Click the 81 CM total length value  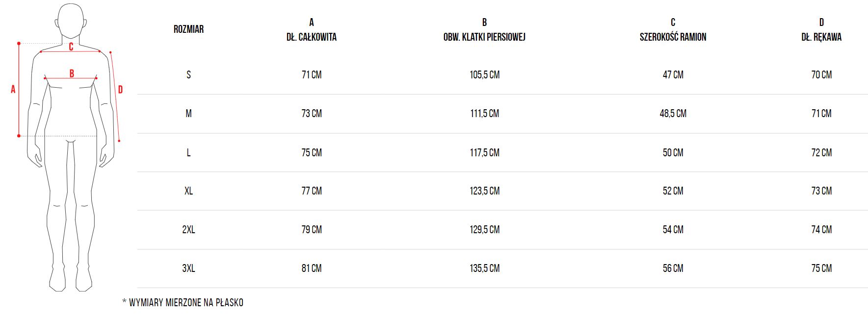[312, 268]
